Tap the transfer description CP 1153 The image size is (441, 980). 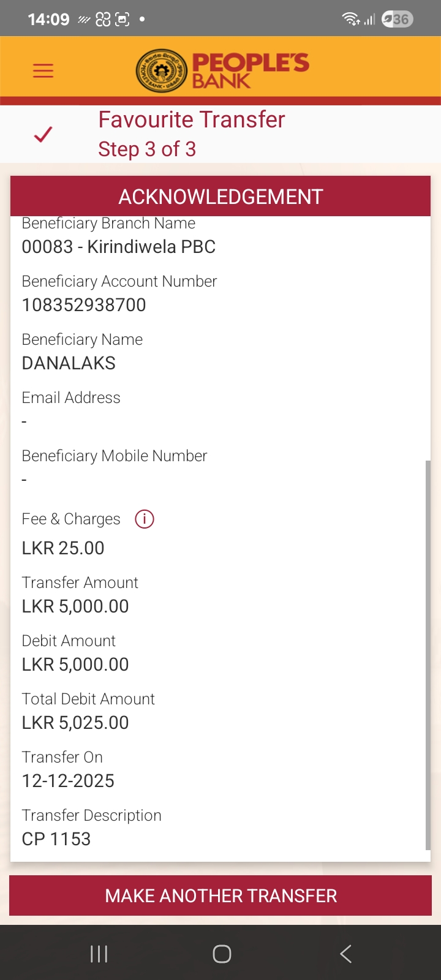click(56, 839)
